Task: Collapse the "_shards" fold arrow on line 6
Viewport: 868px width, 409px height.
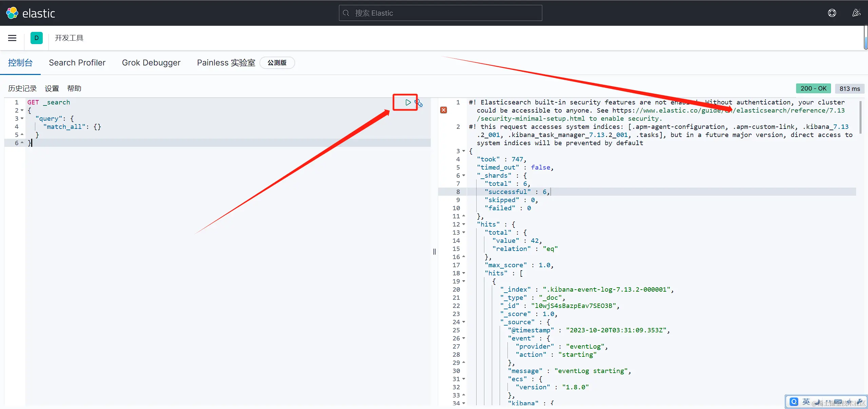Action: pos(464,175)
